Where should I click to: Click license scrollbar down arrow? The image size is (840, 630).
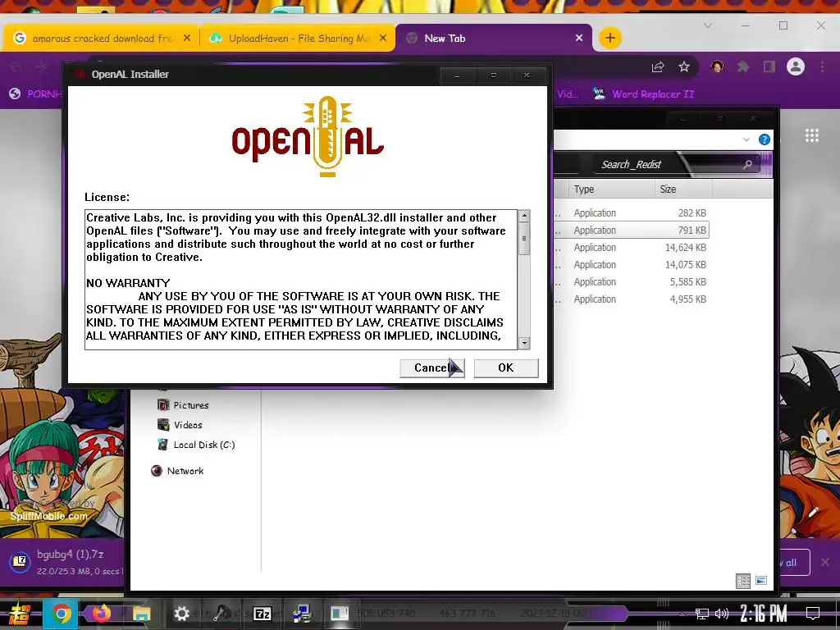pyautogui.click(x=524, y=344)
